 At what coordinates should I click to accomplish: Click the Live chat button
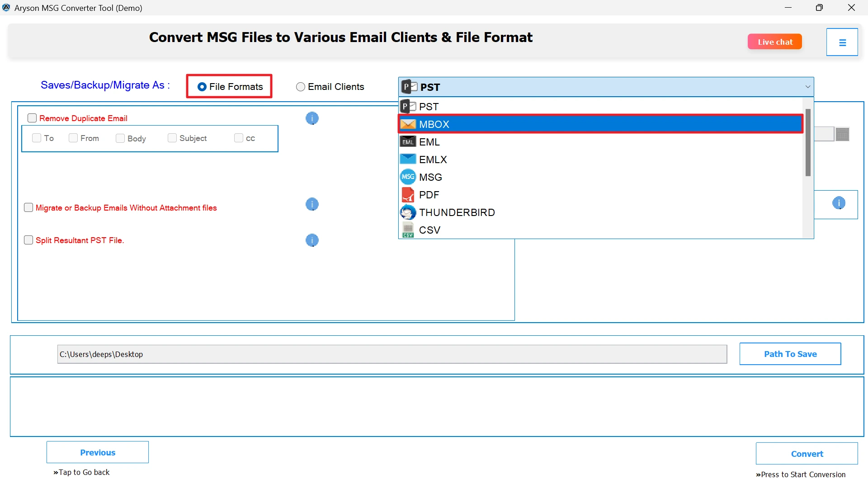pos(775,42)
